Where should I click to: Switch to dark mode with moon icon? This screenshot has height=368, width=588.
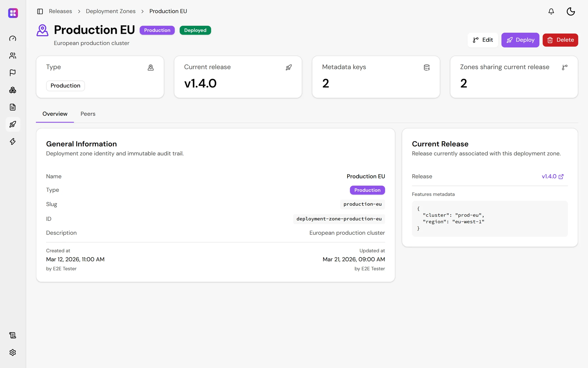tap(571, 11)
